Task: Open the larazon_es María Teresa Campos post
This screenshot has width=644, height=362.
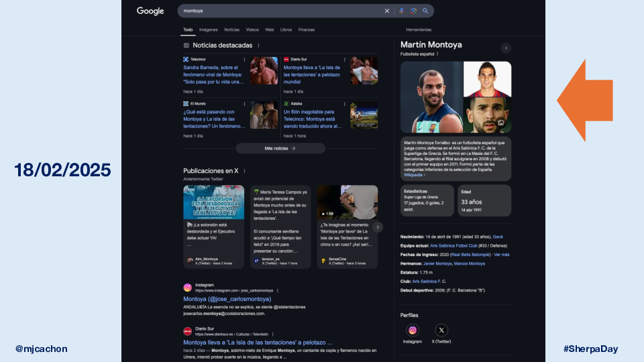Action: 280,227
